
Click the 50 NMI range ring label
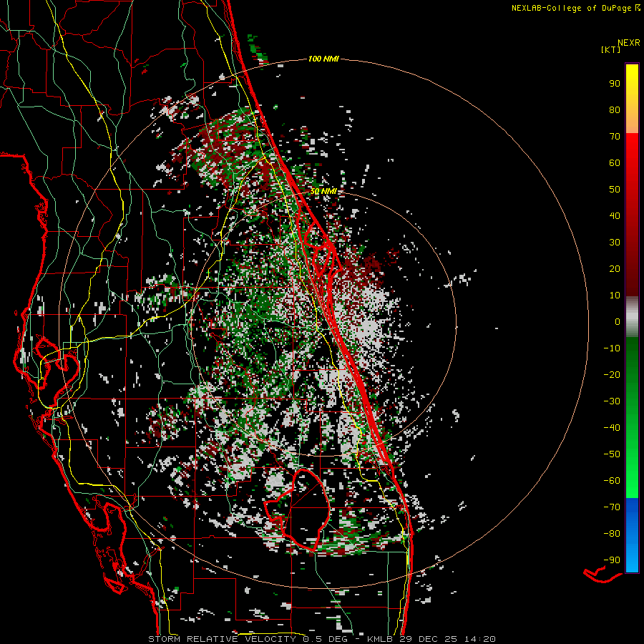pyautogui.click(x=323, y=192)
